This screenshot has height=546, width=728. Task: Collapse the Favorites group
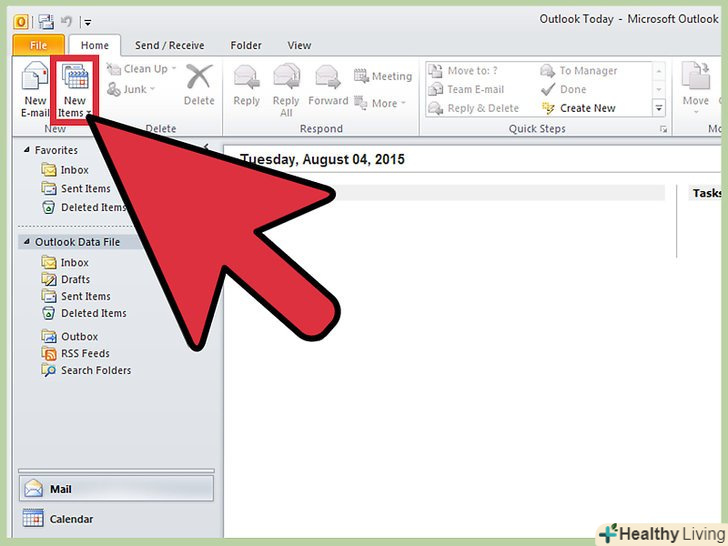coord(26,150)
